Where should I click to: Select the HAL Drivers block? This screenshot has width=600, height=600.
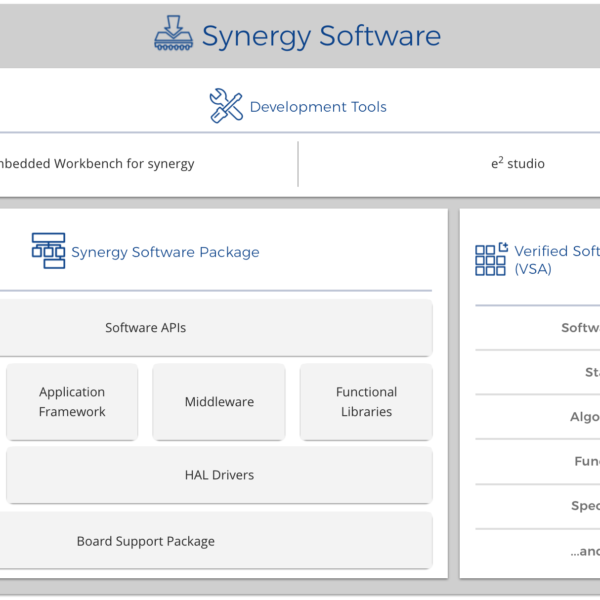coord(219,475)
